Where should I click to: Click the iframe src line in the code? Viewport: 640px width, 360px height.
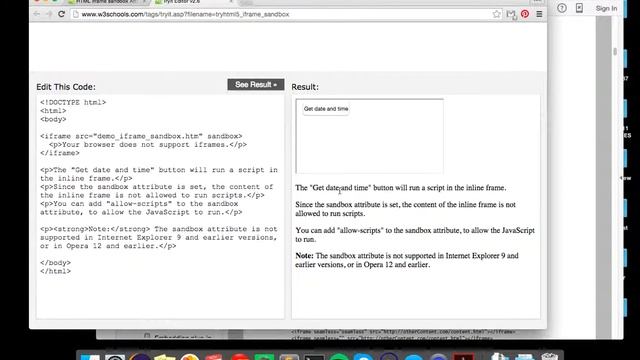(141, 136)
